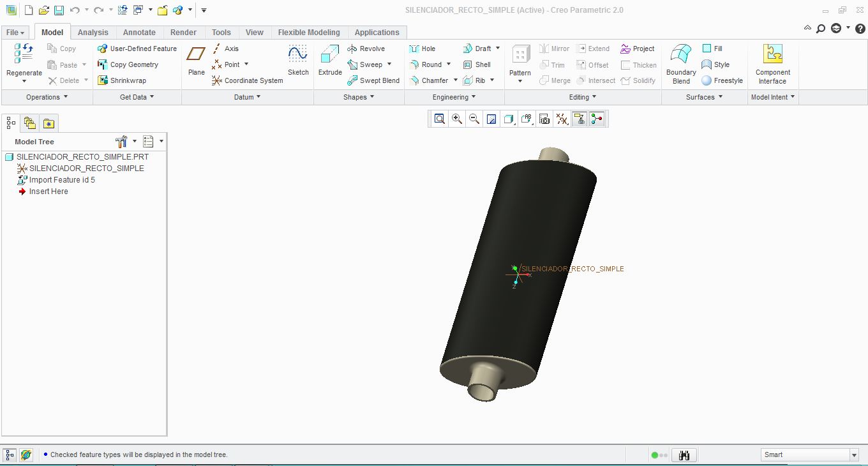868x466 pixels.
Task: Open saved view manager camera icon
Action: click(544, 119)
